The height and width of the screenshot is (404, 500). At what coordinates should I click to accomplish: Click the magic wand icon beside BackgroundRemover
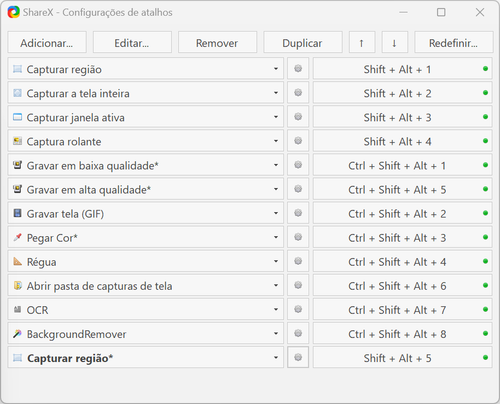[17, 333]
